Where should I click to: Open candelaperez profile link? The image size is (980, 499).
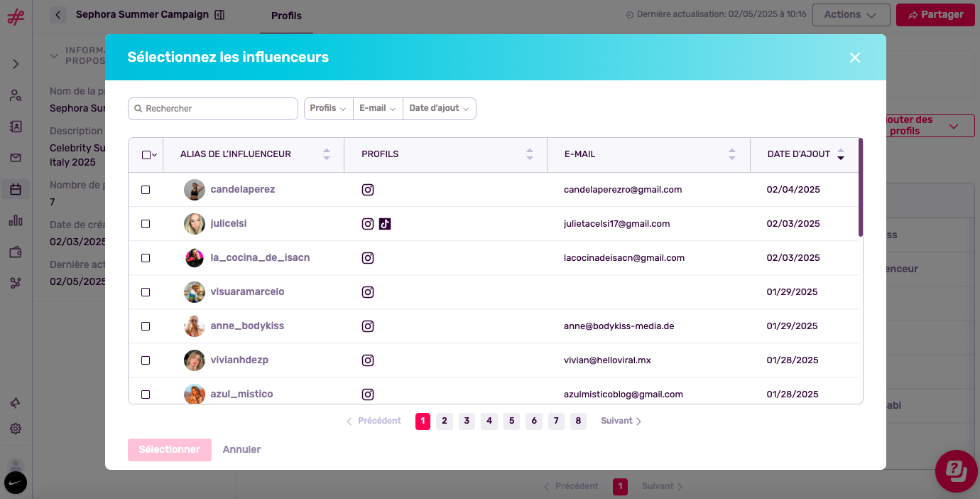pos(243,190)
